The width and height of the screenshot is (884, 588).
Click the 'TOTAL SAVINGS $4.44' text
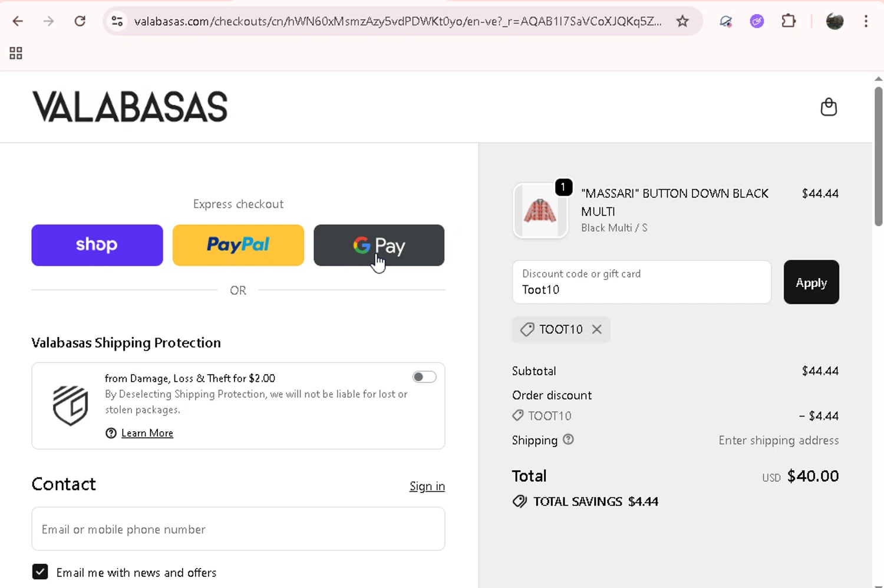(596, 501)
